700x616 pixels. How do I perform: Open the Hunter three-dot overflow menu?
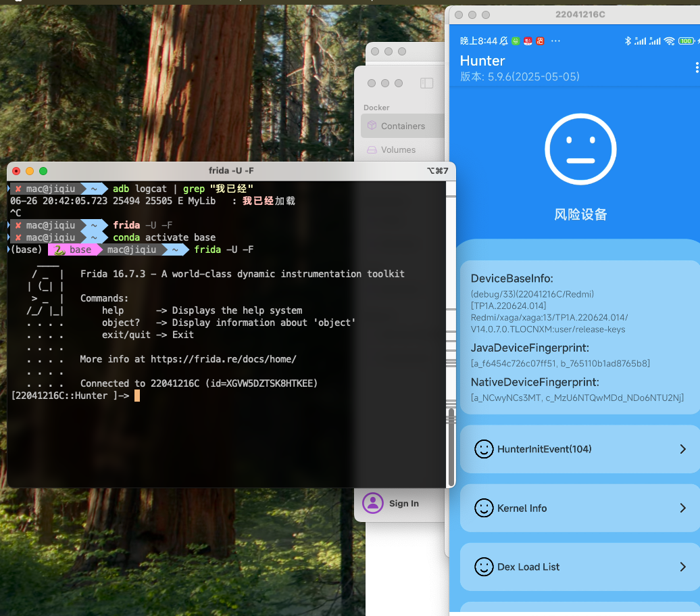point(697,68)
